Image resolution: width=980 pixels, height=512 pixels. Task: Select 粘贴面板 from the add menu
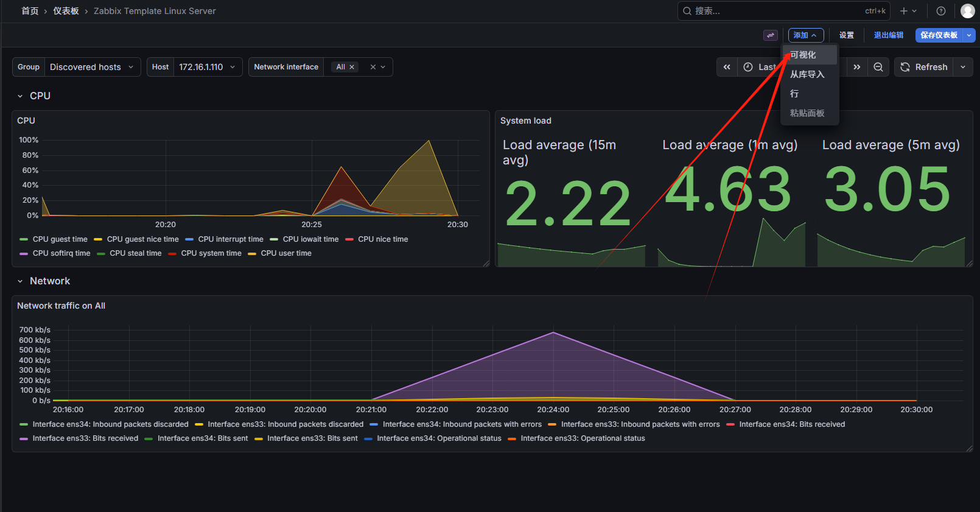810,113
